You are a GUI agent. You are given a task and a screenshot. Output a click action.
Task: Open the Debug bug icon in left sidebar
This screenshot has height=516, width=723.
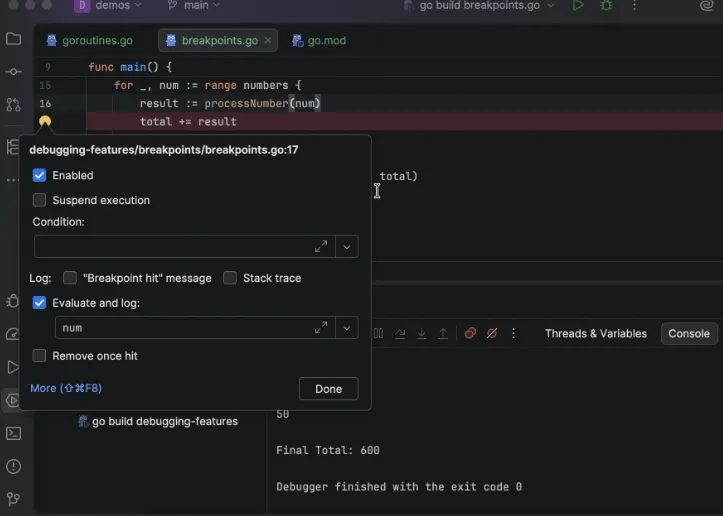point(12,301)
